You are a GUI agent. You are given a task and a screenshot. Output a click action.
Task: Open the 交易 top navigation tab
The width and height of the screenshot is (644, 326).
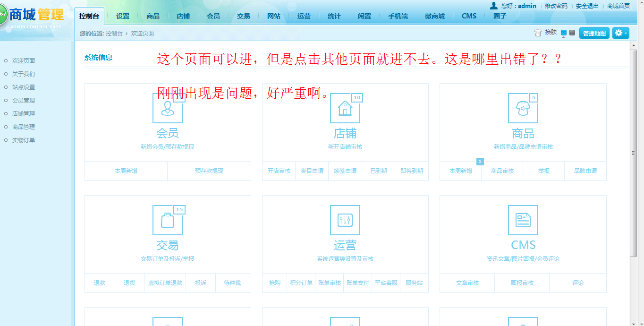[244, 16]
